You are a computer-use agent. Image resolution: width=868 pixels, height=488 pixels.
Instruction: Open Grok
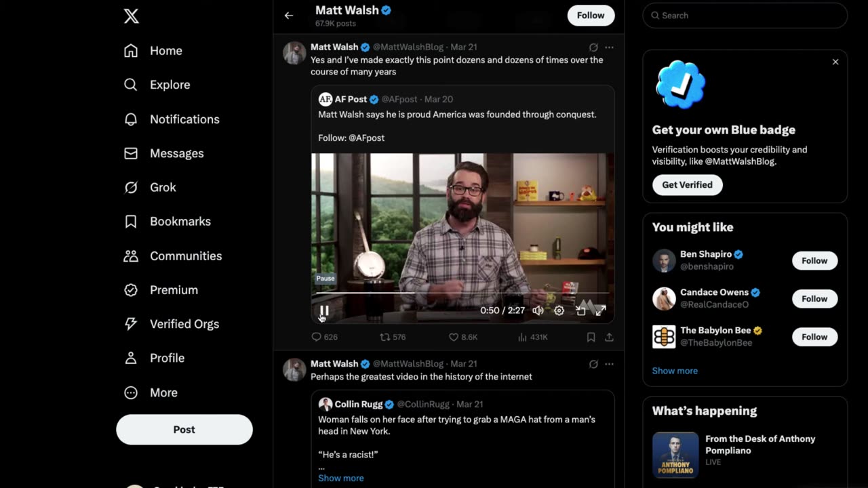(150, 187)
